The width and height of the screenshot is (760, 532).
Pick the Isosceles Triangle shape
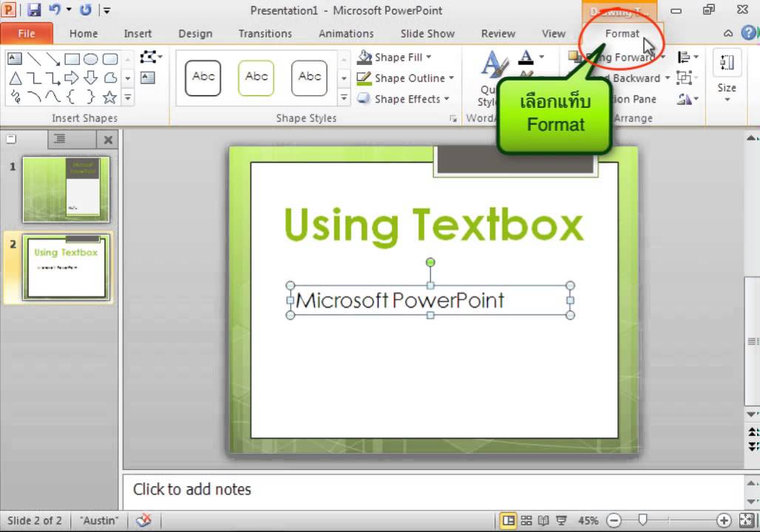[x=15, y=78]
